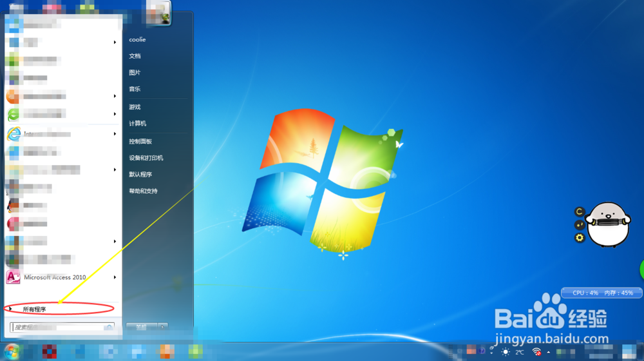
Task: Show hidden tray icons arrow
Action: 548,352
